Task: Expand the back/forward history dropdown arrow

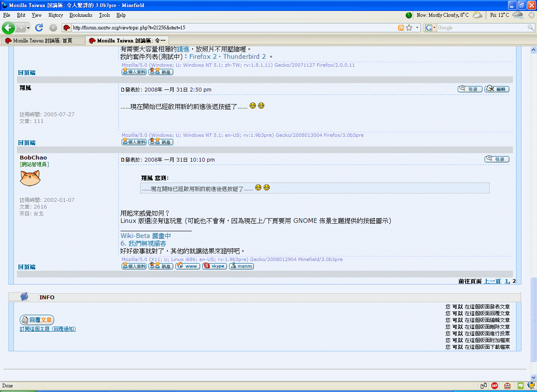Action: (x=29, y=28)
